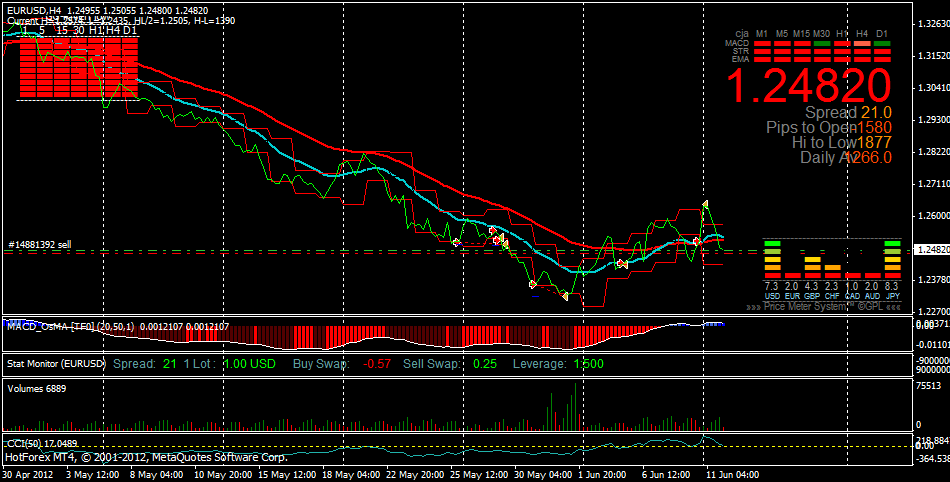Click the orange Spread 21.0 value

[876, 113]
